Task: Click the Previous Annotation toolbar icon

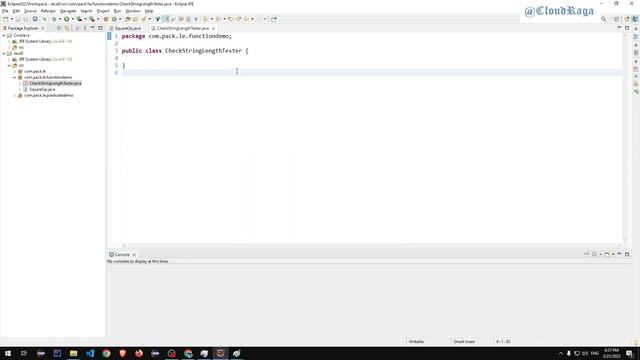Action: (x=218, y=19)
